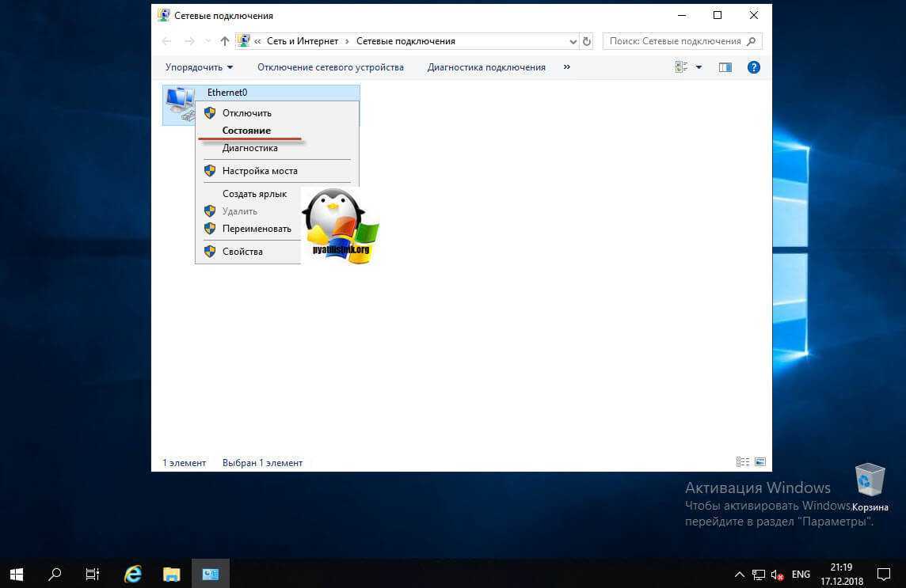906x588 pixels.
Task: Switch to large icons view in status bar
Action: pos(760,462)
